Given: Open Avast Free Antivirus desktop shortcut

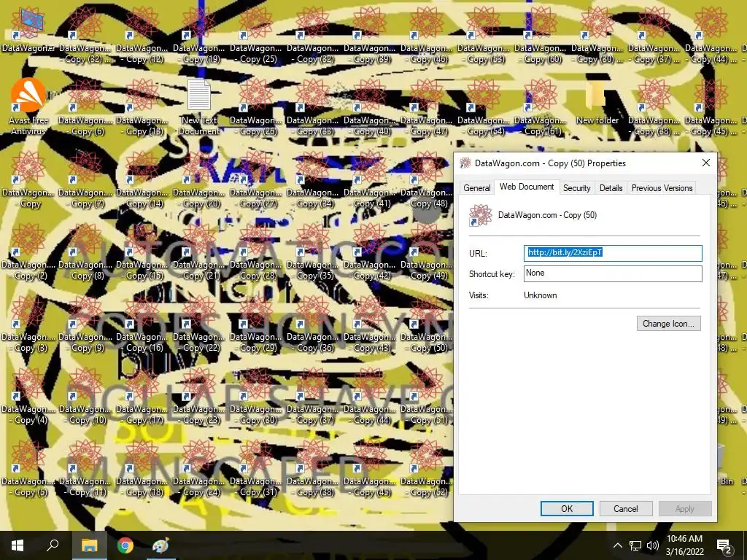Looking at the screenshot, I should [28, 106].
